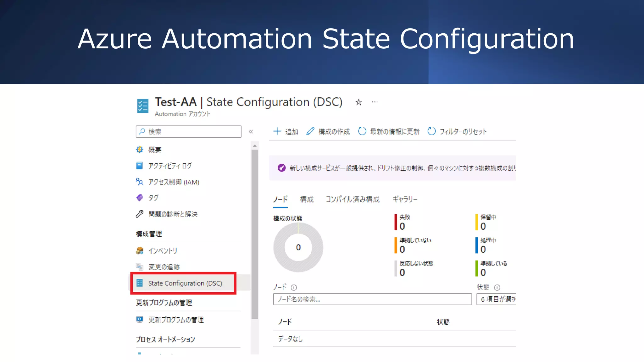Screen dimensions: 644x362
Task: Click the 概要 gear icon
Action: click(x=140, y=150)
